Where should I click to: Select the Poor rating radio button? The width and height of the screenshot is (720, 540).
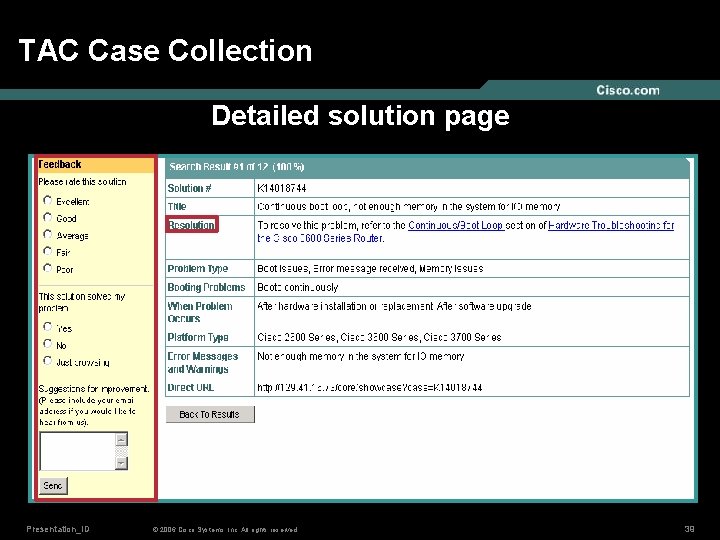47,268
